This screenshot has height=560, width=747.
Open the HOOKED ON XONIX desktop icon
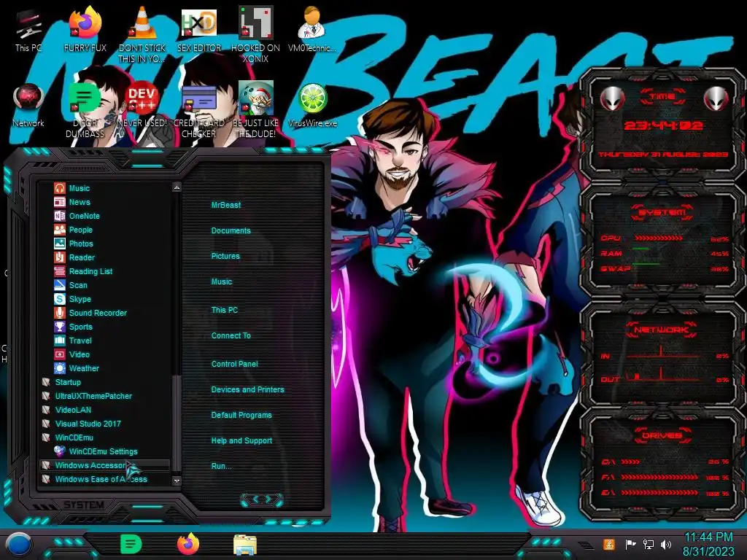coord(255,36)
